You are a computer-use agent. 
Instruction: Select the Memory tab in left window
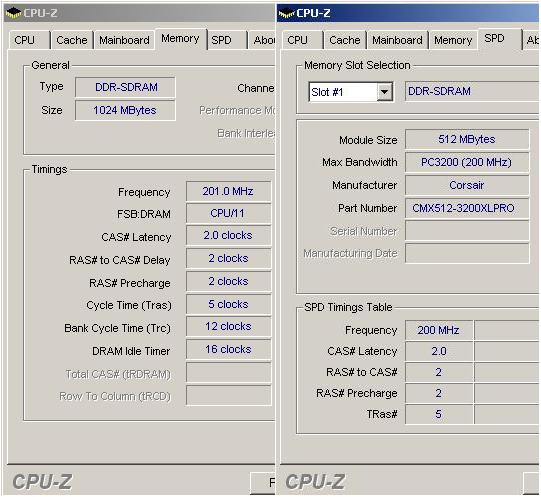tap(180, 39)
